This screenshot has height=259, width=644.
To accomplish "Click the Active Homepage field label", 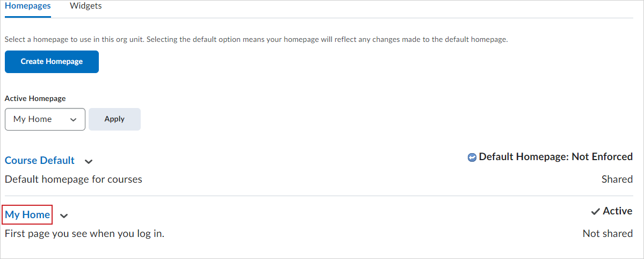I will click(x=35, y=99).
